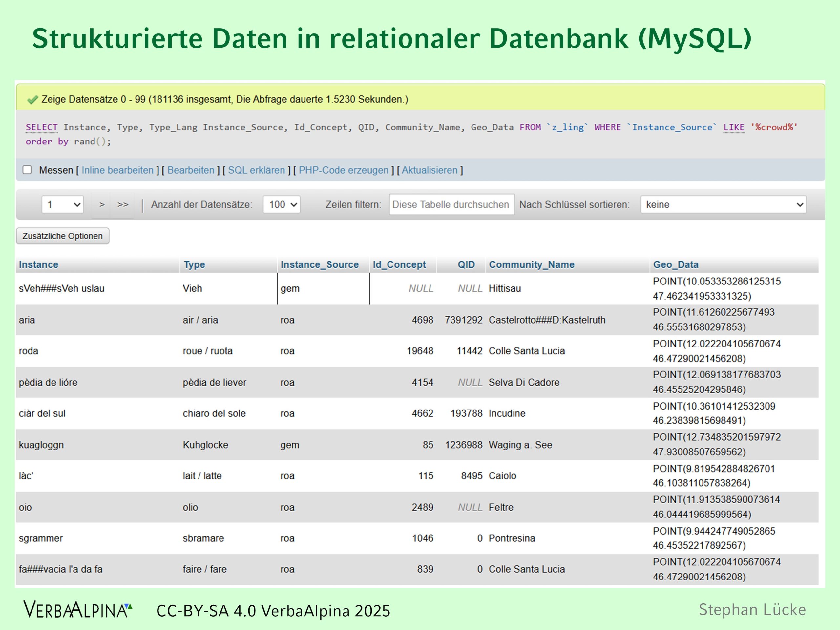Select 'fa###vacia l'a da fa' cell
This screenshot has height=630, width=840.
pos(97,569)
